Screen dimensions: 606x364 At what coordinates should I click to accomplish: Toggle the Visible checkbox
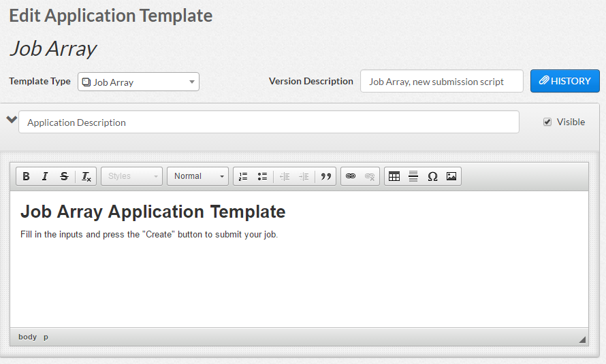[x=547, y=122]
